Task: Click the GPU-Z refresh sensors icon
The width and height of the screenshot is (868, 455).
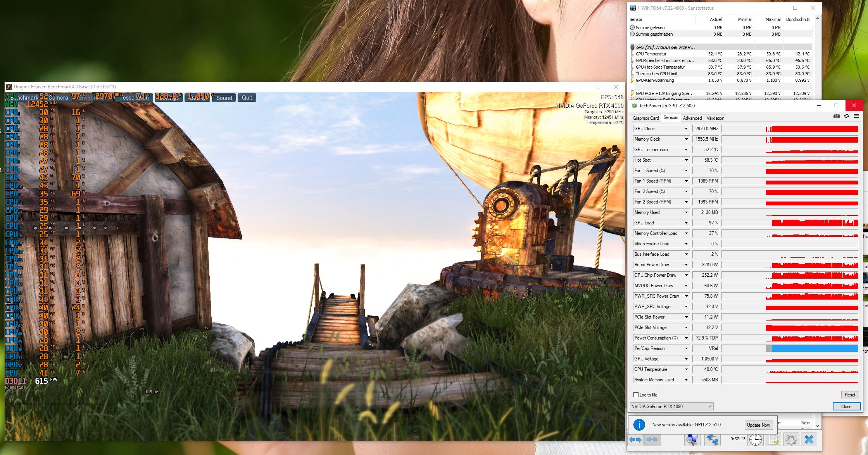Action: point(846,116)
